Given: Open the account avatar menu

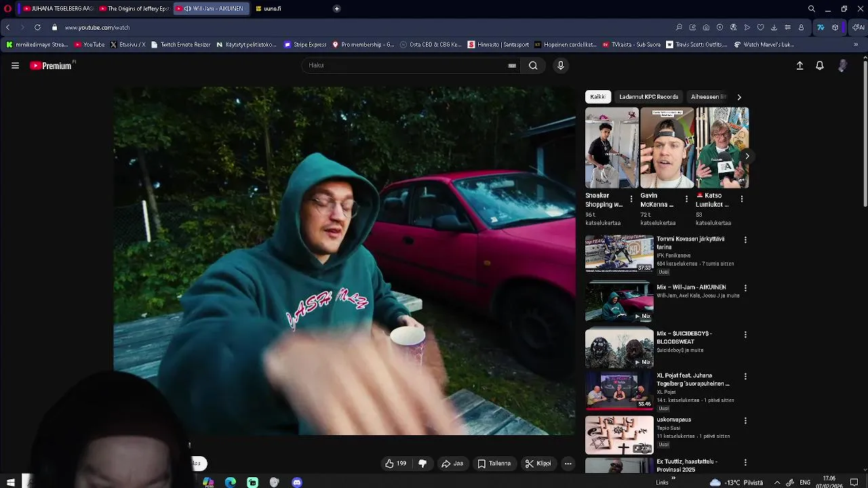Looking at the screenshot, I should coord(842,66).
